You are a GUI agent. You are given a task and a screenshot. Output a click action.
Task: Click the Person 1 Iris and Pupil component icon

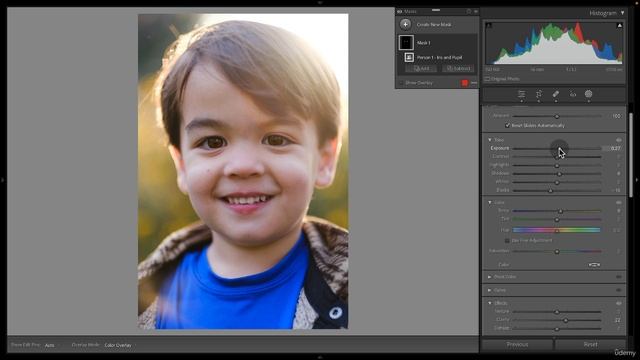click(x=409, y=58)
